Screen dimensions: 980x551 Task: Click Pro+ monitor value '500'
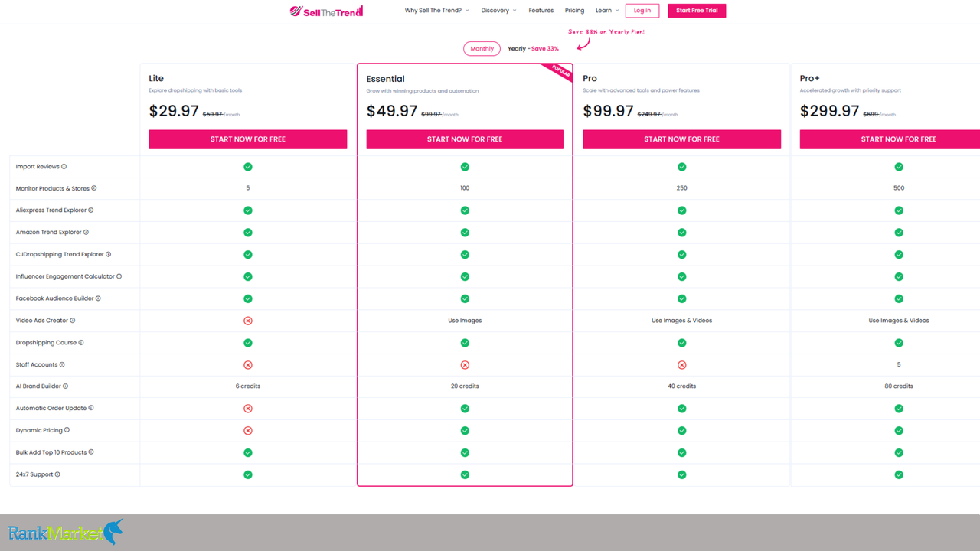point(899,188)
